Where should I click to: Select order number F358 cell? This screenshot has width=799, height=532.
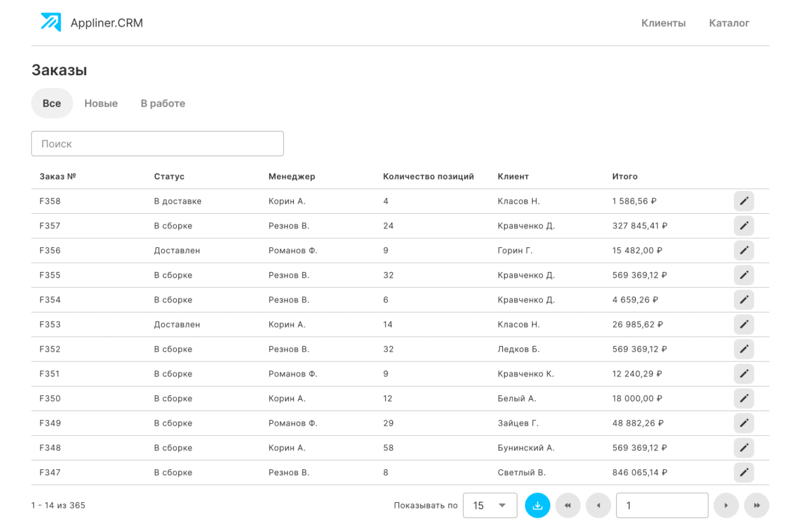pyautogui.click(x=50, y=201)
